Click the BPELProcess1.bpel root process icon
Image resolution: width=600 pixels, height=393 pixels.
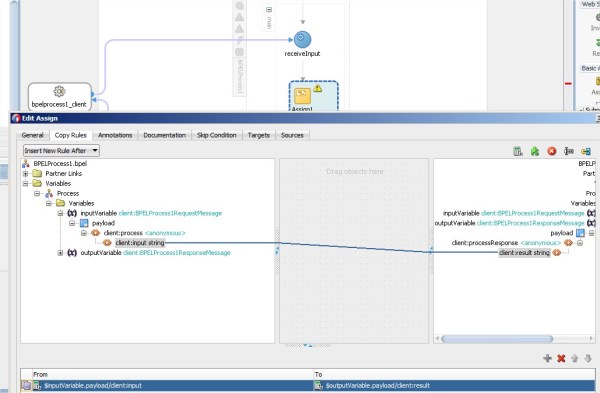26,163
